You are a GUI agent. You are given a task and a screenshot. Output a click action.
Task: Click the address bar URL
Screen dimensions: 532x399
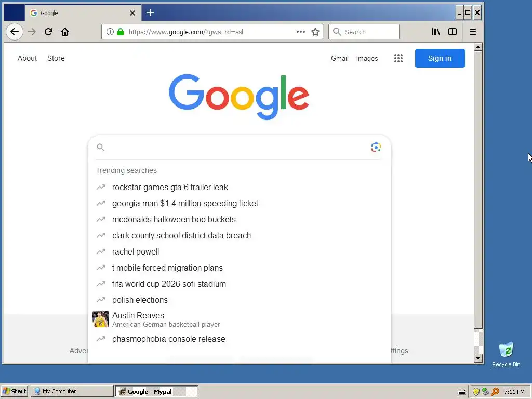point(186,32)
